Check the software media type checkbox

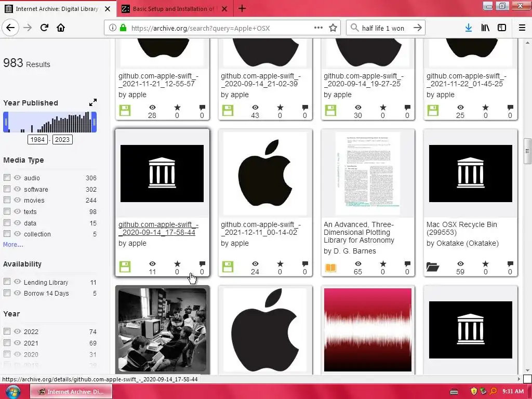point(7,189)
